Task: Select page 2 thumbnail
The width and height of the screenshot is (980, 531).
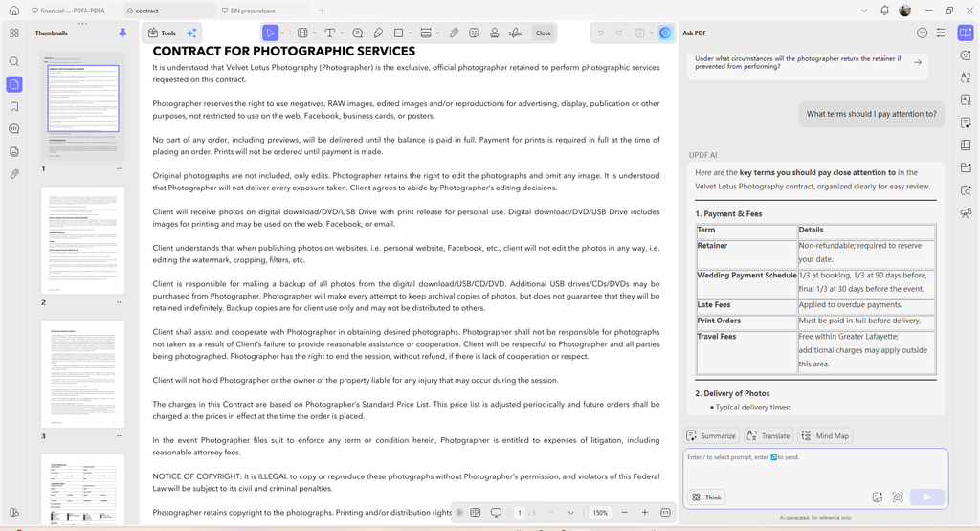Action: tap(83, 240)
